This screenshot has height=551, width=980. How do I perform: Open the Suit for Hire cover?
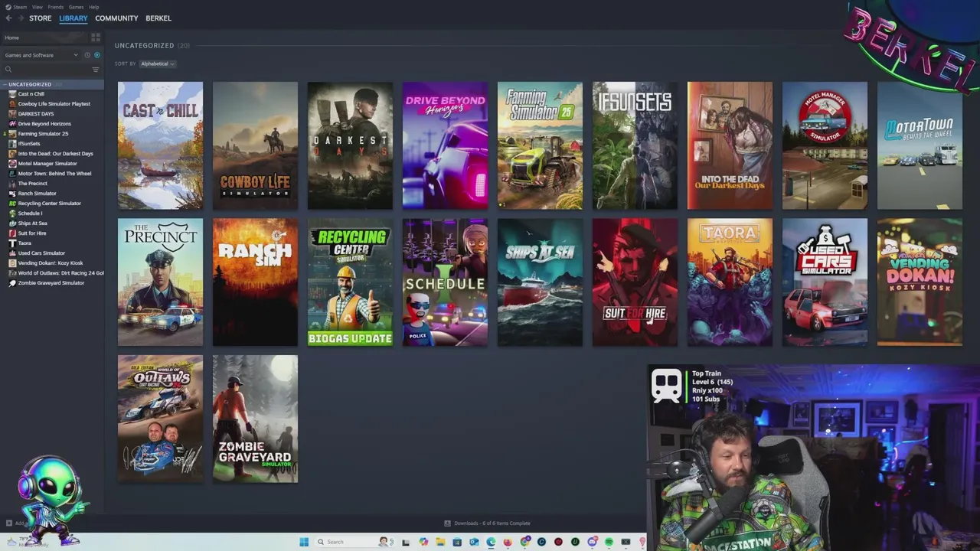[x=635, y=282]
